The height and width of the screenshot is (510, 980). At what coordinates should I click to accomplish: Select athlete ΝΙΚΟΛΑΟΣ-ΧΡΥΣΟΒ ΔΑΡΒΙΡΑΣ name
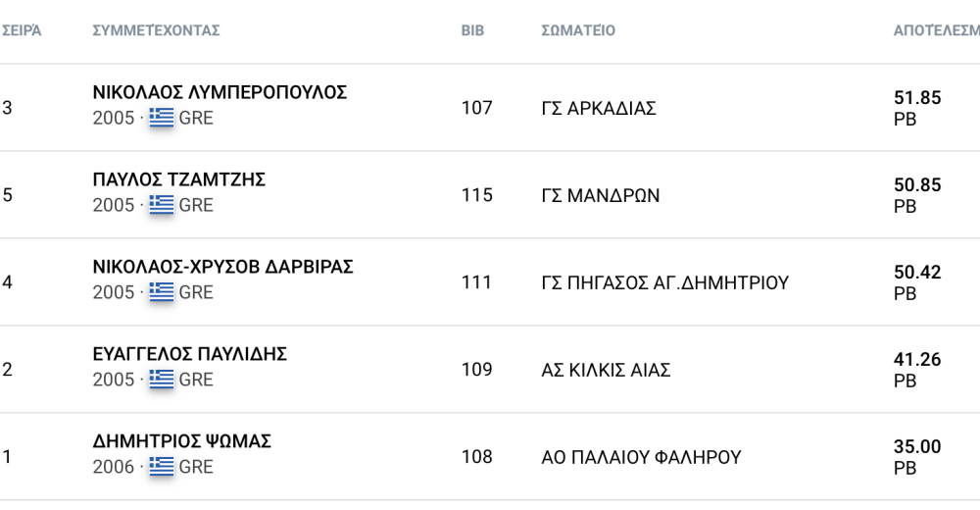[x=222, y=267]
